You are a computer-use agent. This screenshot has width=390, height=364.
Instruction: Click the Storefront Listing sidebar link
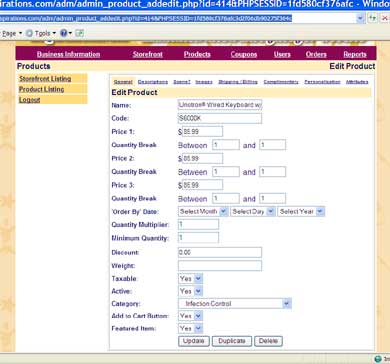tap(45, 79)
